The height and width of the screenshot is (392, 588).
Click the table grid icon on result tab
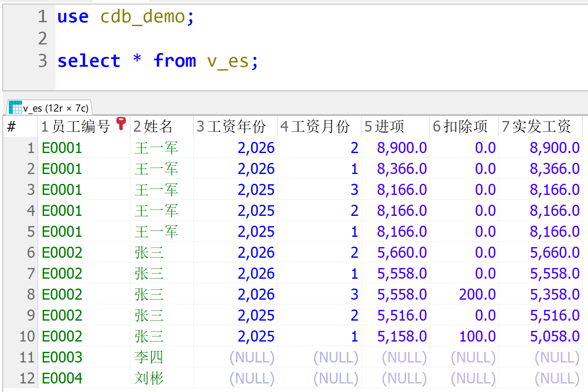[15, 107]
